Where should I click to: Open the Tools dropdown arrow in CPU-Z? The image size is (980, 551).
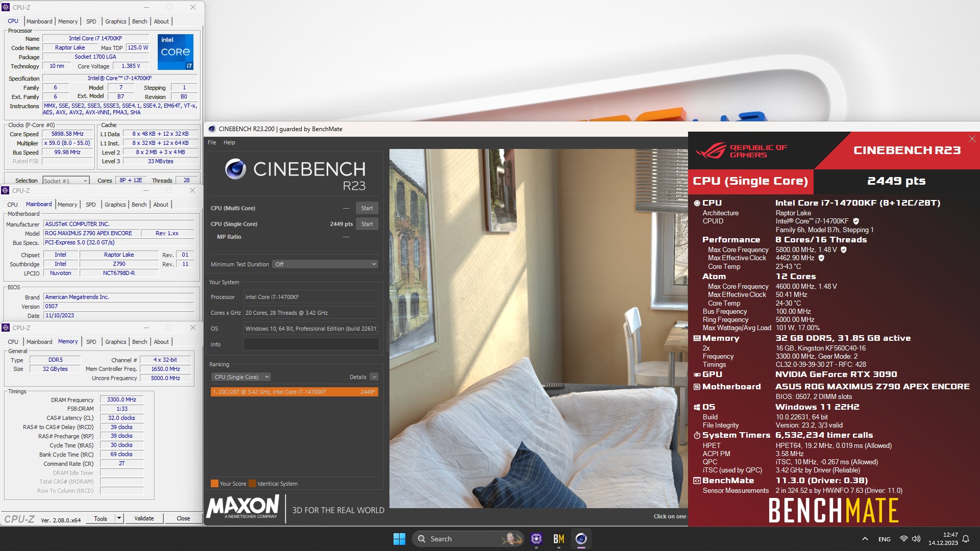pyautogui.click(x=119, y=518)
